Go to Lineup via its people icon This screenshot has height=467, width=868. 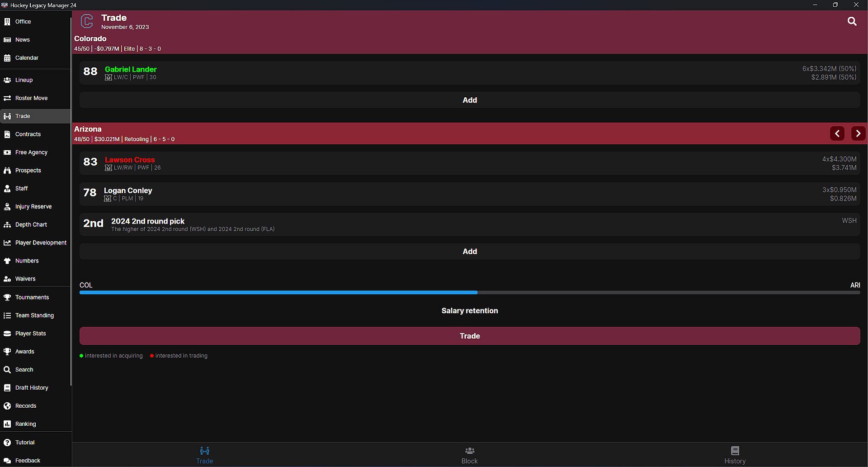(x=7, y=80)
